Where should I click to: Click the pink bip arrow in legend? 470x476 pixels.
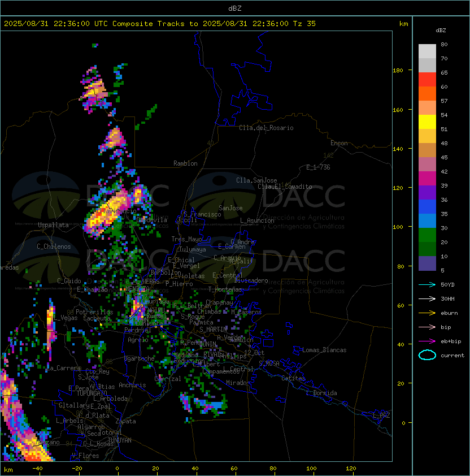tap(427, 327)
